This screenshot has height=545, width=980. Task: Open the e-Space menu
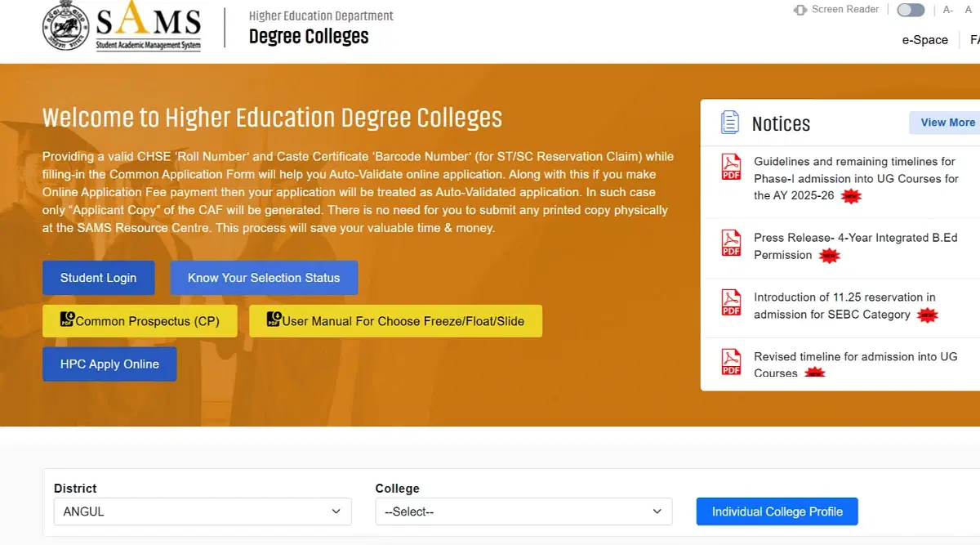point(925,40)
